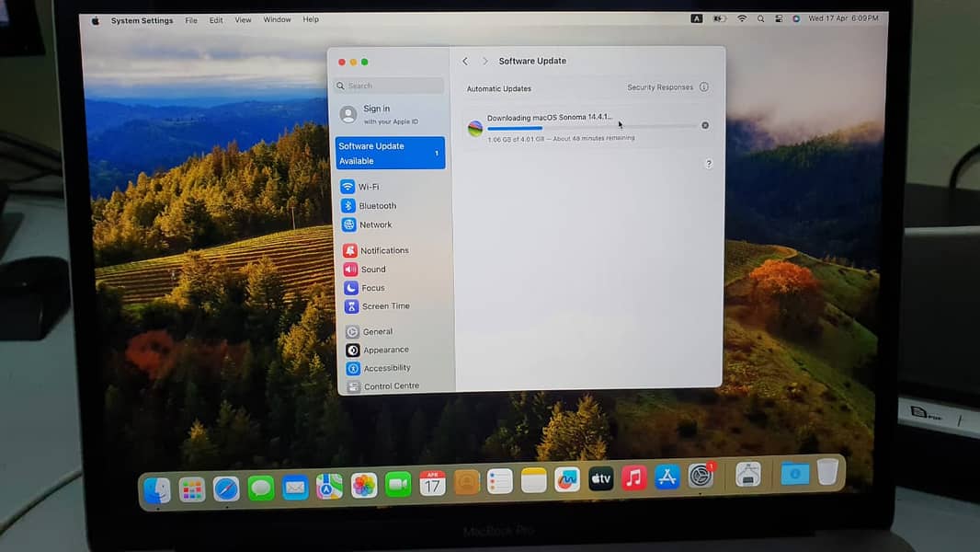Select Software Update Available in the sidebar

[390, 153]
